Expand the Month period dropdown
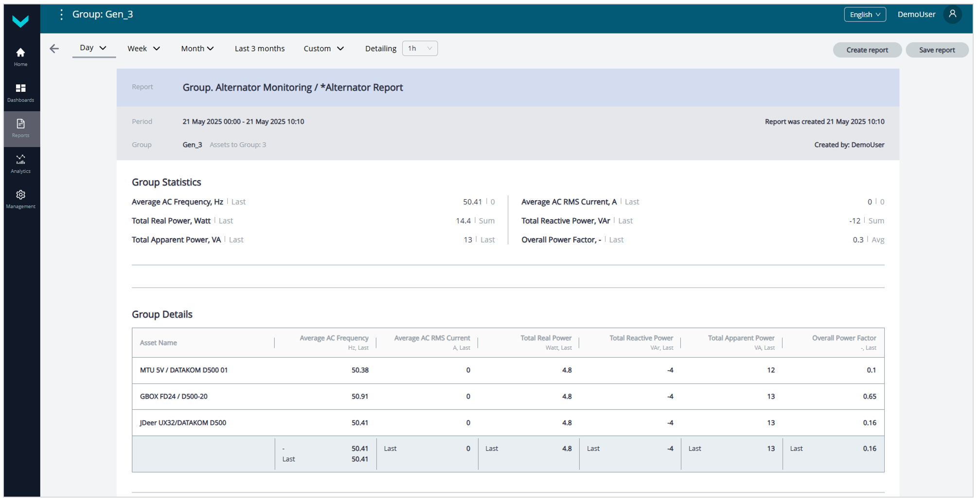Screen dimensions: 980x502 (x=197, y=49)
